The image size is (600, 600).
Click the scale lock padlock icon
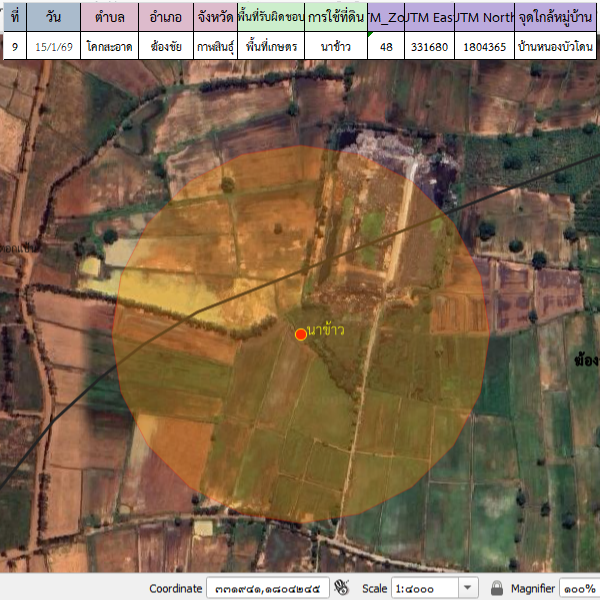point(497,588)
